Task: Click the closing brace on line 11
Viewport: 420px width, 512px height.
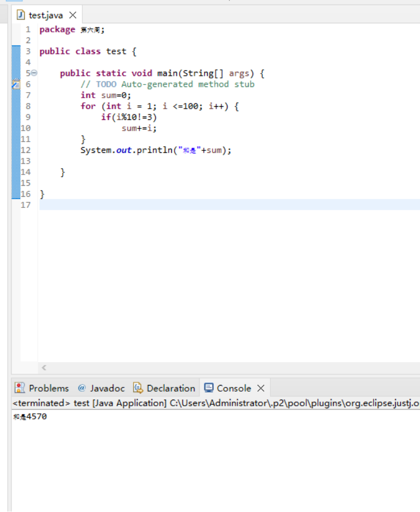Action: coord(83,140)
